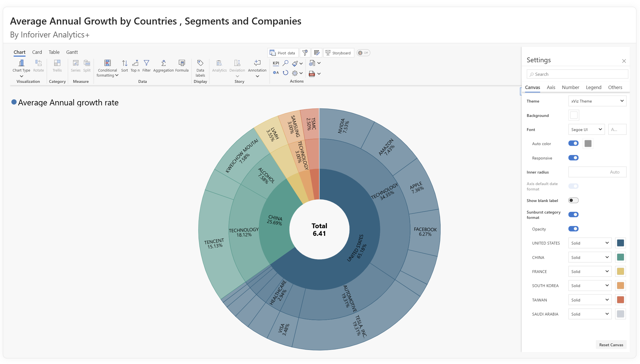
Task: Select the Aggregation sigma icon
Action: click(163, 63)
